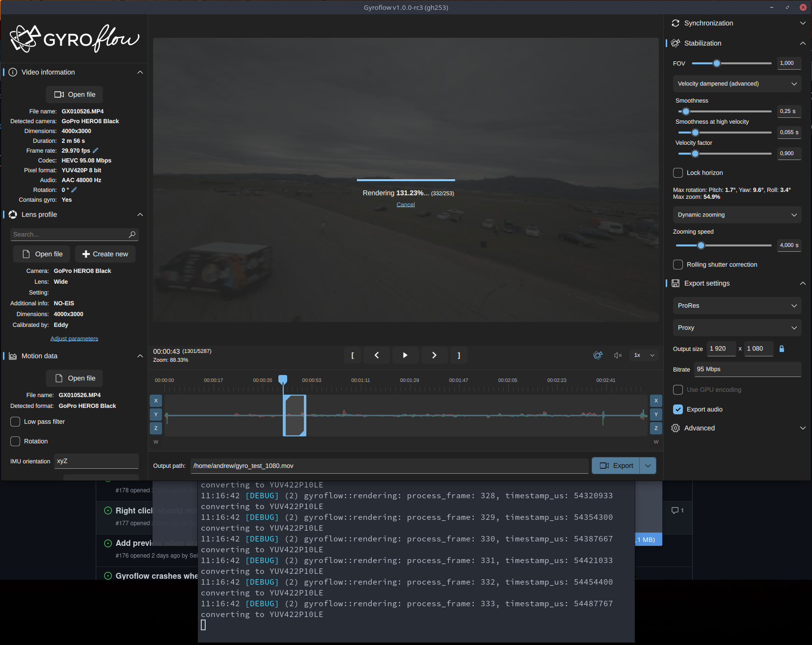Toggle left X axis chart button
Image resolution: width=812 pixels, height=645 pixels.
coord(156,401)
